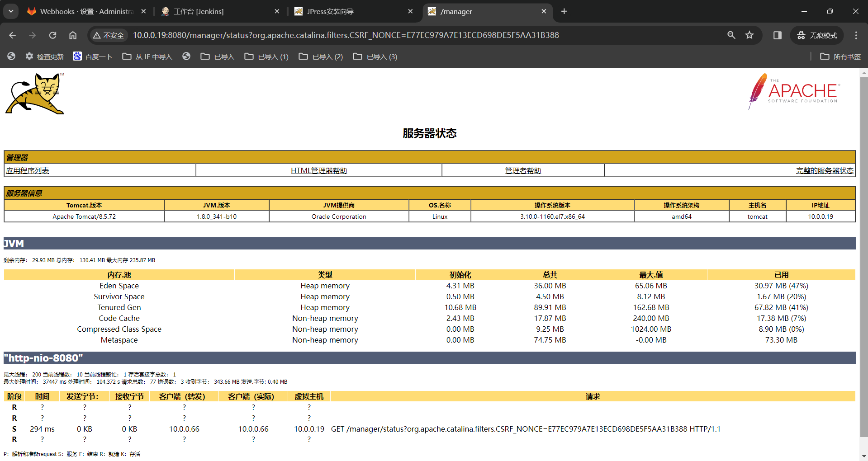Open the 应用程序列表 link
Screen dimensions: 868x461
coord(28,170)
